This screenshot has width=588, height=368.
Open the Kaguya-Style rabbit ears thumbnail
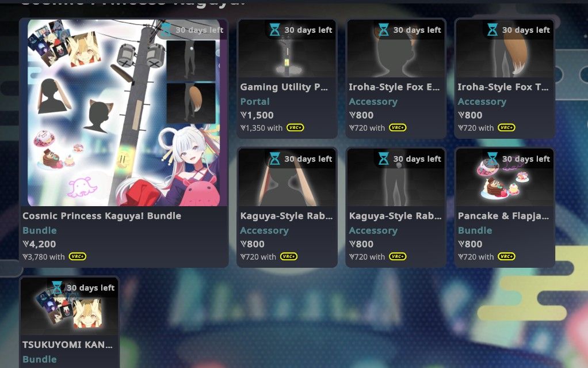pyautogui.click(x=287, y=177)
